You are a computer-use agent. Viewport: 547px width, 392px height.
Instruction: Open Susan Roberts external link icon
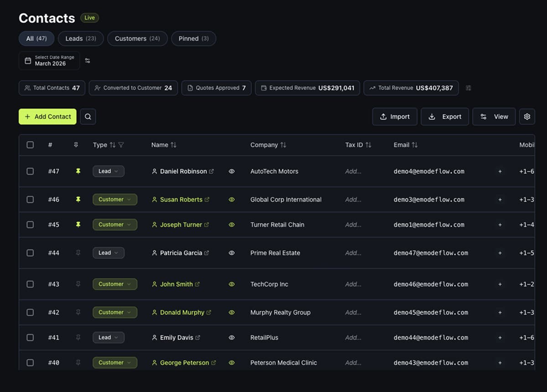coord(207,200)
